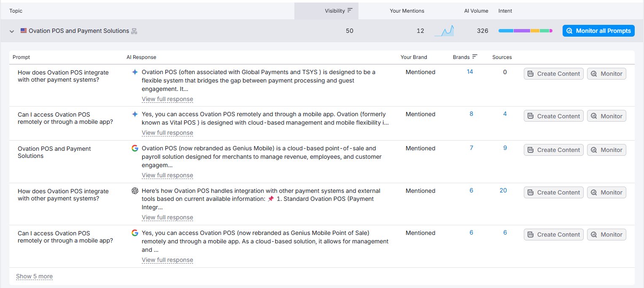Click the Brands column sort icon
This screenshot has width=644, height=288.
click(x=475, y=56)
